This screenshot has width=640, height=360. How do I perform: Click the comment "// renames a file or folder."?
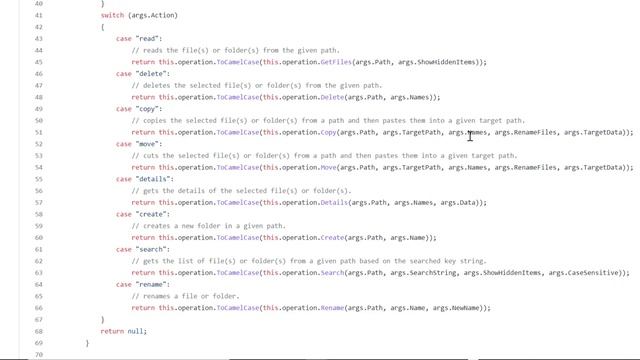185,296
